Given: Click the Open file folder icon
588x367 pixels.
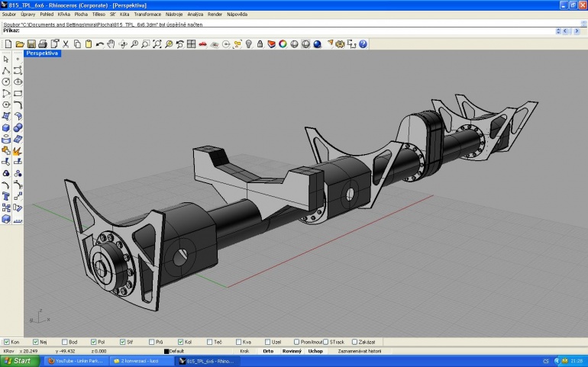Looking at the screenshot, I should [x=20, y=44].
